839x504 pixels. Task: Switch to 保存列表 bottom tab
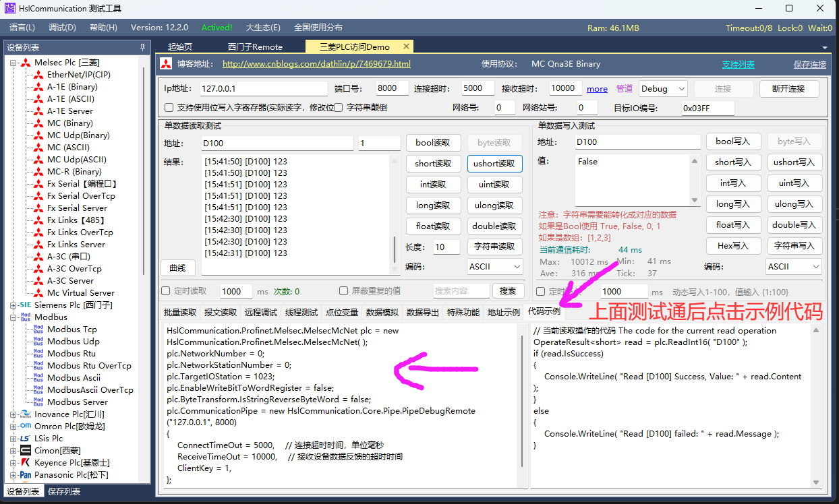coord(64,492)
